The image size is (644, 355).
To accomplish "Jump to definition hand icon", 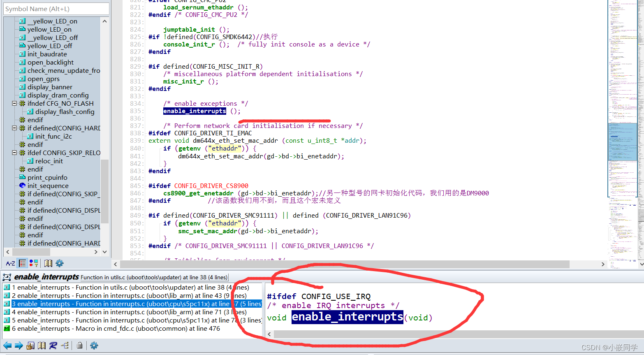I will coord(30,346).
